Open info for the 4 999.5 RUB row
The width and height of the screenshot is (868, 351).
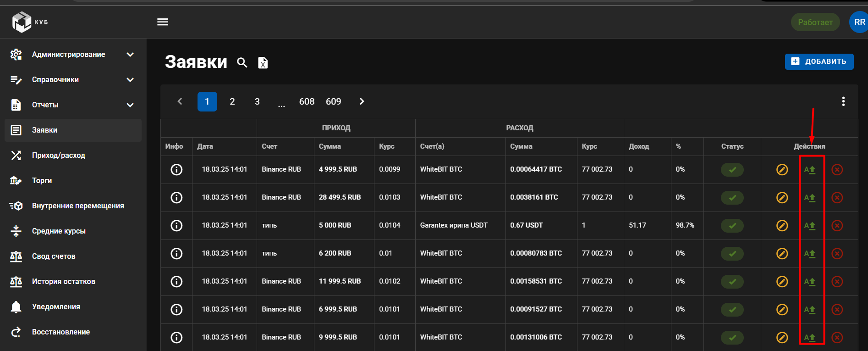point(176,170)
